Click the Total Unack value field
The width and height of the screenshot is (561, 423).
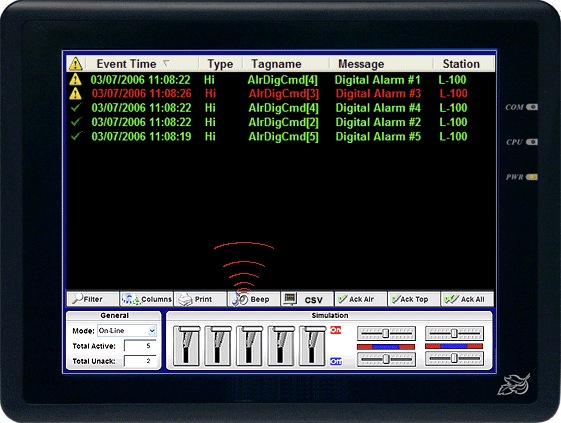pos(140,361)
